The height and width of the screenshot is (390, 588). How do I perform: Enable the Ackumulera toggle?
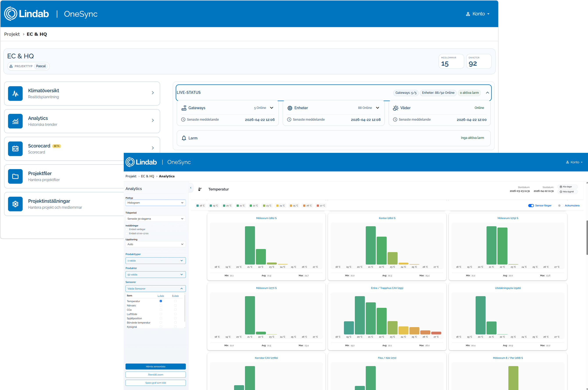(x=560, y=206)
